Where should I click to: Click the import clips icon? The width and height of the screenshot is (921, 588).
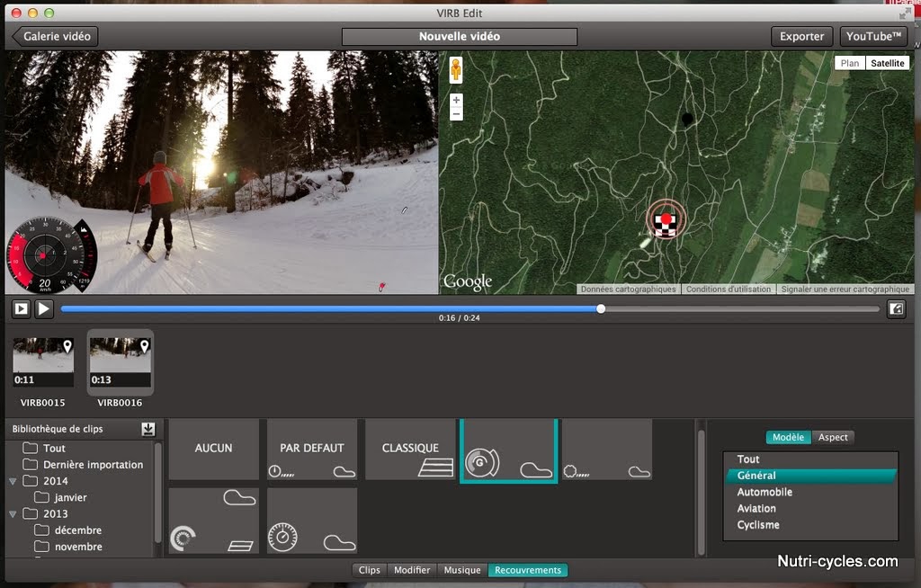148,430
